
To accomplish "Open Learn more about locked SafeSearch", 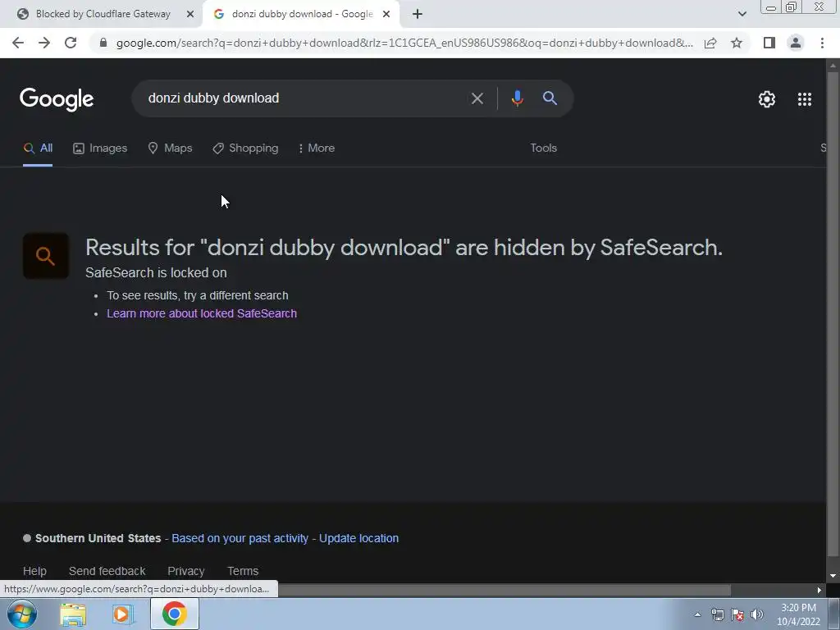I will [202, 314].
